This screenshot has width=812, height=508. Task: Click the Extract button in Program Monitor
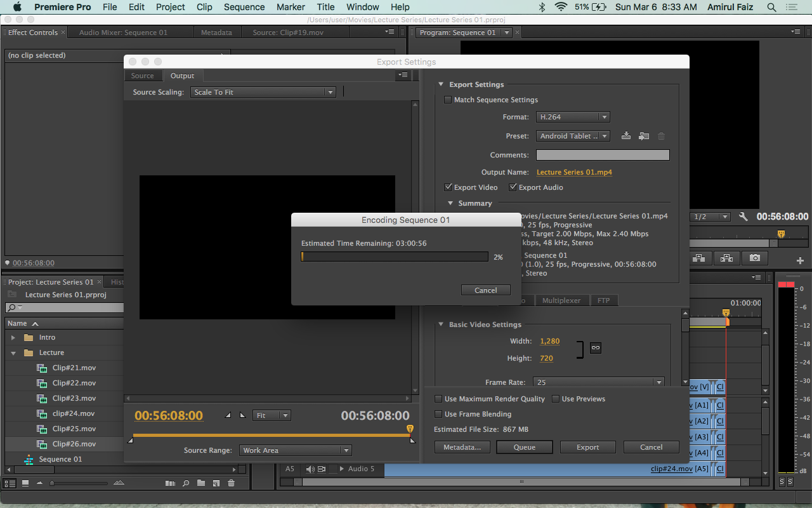click(x=726, y=258)
